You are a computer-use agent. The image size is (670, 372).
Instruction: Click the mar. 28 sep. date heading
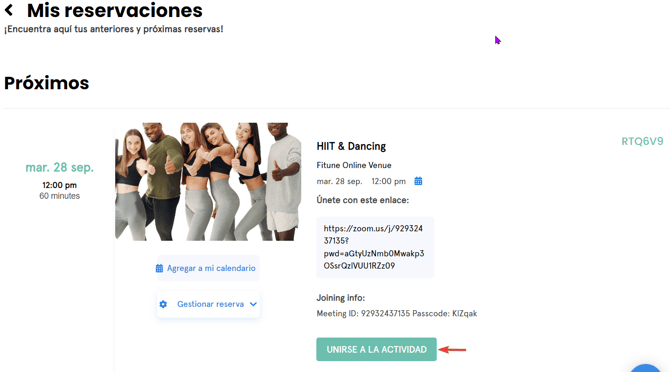[x=59, y=167]
